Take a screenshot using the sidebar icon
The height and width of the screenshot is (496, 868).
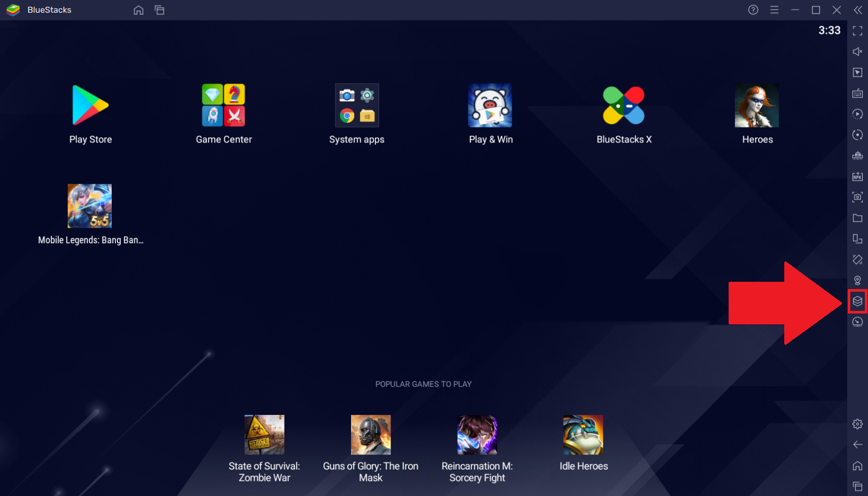(x=858, y=197)
